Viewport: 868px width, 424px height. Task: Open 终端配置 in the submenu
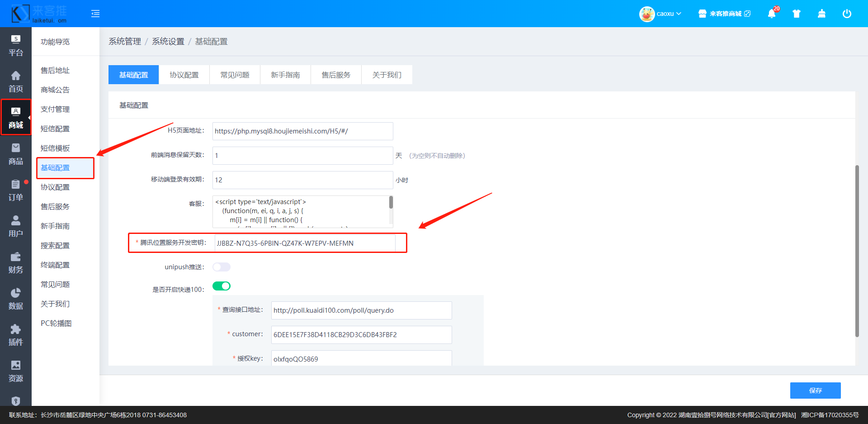point(55,265)
